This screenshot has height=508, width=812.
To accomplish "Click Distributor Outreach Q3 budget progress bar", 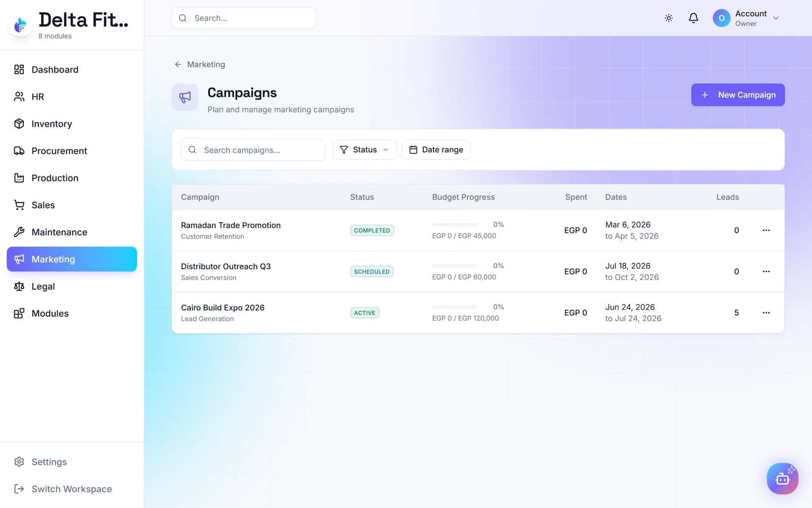I will pyautogui.click(x=455, y=266).
